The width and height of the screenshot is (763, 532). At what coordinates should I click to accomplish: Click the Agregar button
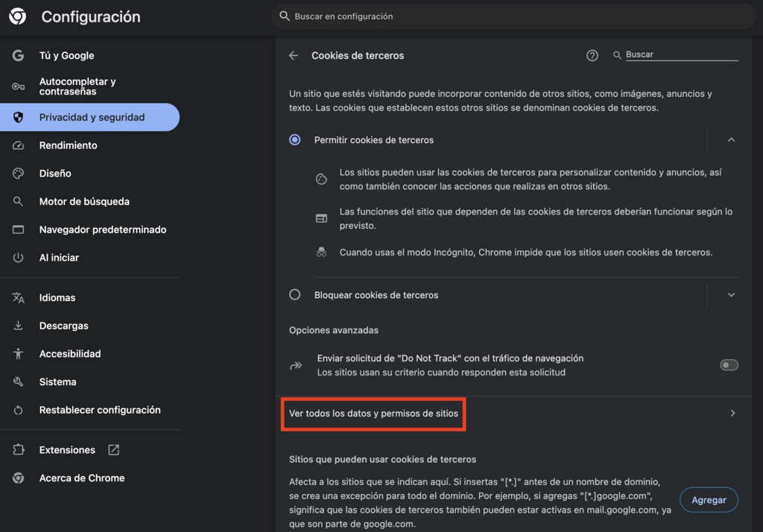(709, 499)
